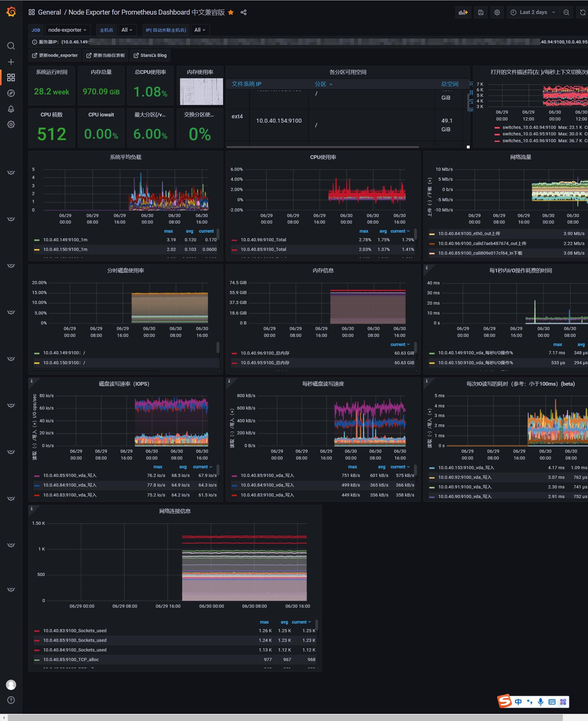This screenshot has height=721, width=588.
Task: Open 分时磁盘使用率 panel title menu
Action: pyautogui.click(x=126, y=270)
